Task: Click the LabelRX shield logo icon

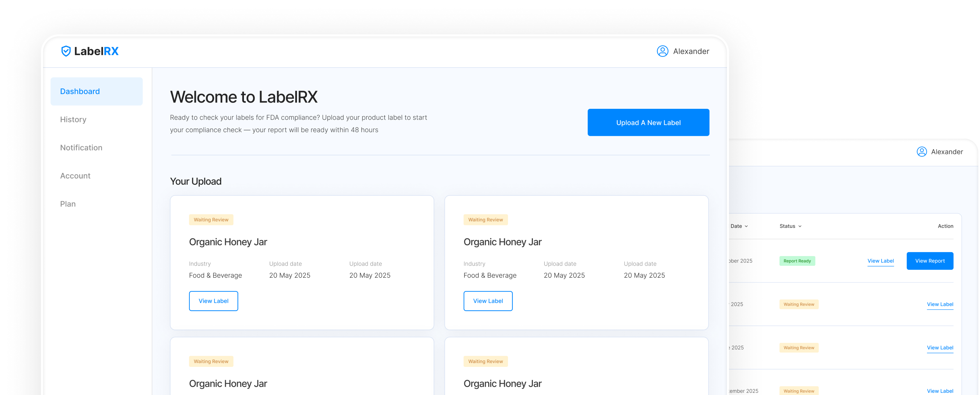Action: click(x=66, y=51)
